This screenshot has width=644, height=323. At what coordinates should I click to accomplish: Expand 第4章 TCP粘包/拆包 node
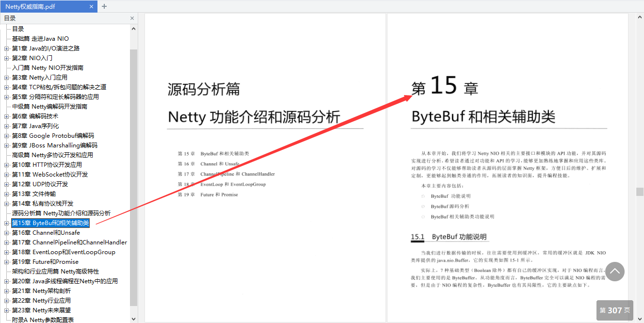(x=6, y=87)
